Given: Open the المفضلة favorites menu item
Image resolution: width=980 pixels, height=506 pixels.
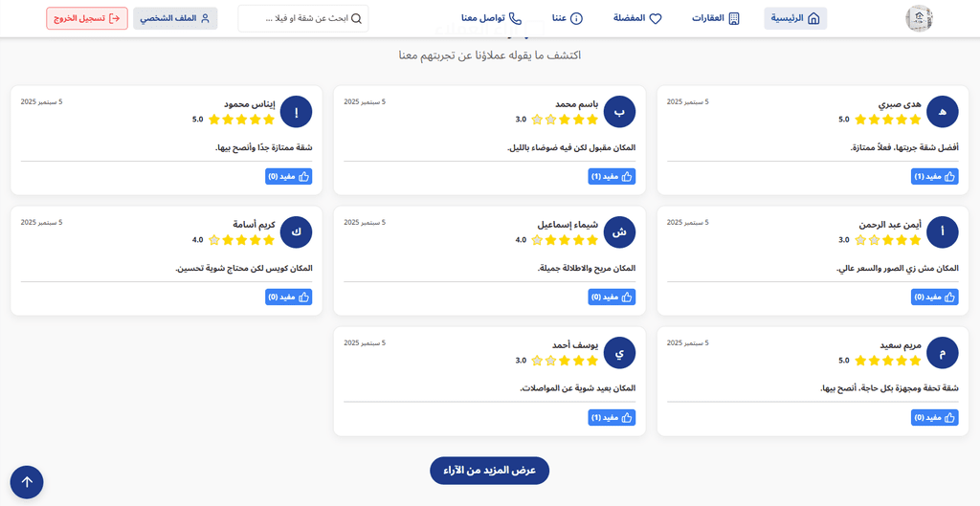Looking at the screenshot, I should pyautogui.click(x=636, y=18).
